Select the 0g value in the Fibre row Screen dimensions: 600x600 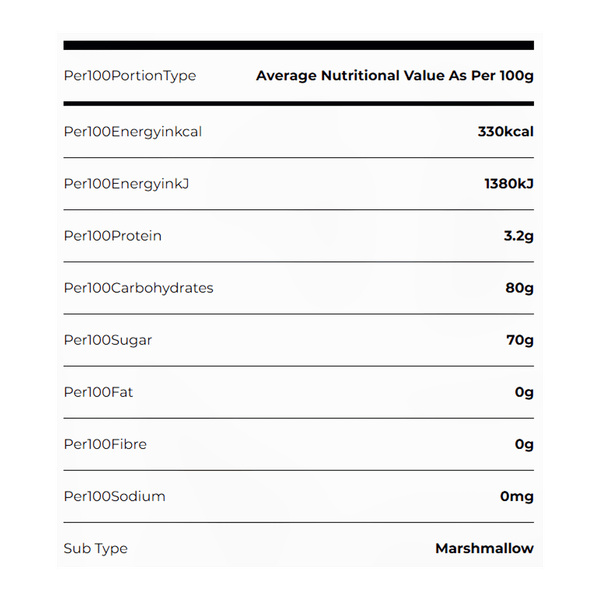(524, 444)
